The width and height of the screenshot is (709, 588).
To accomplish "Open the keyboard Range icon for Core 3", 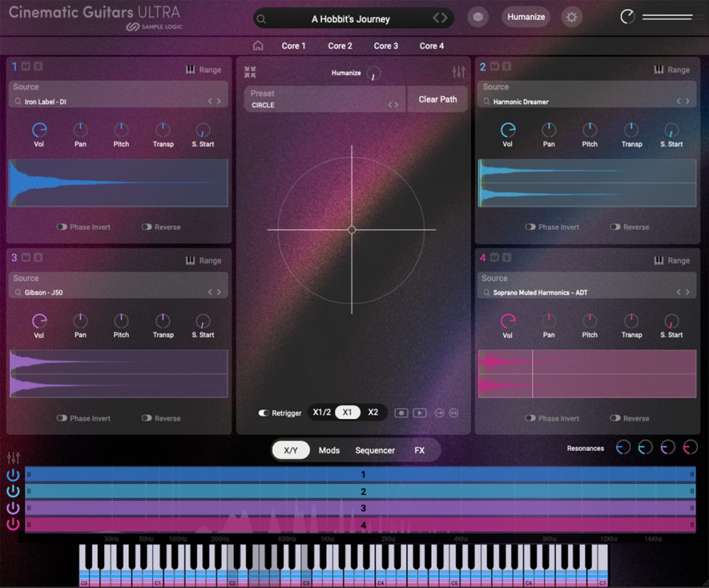I will tap(190, 260).
